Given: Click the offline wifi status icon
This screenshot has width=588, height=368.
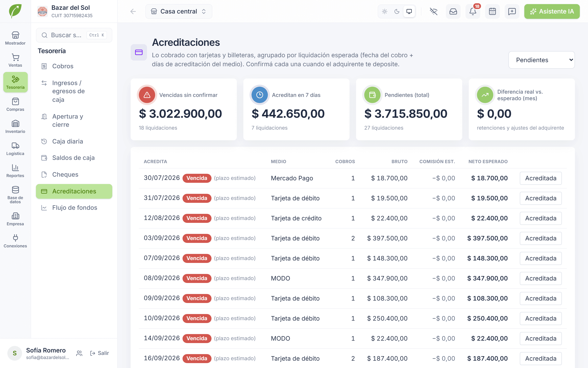Looking at the screenshot, I should coord(433,11).
